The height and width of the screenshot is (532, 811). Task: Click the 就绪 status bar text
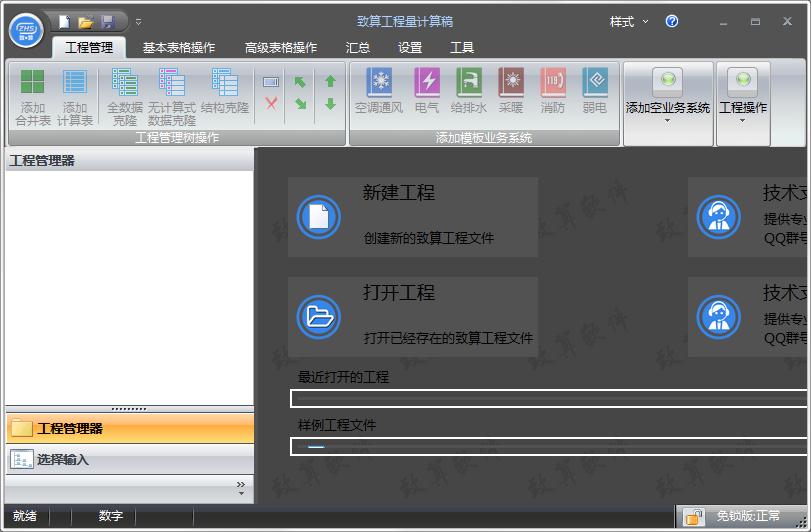pyautogui.click(x=25, y=515)
